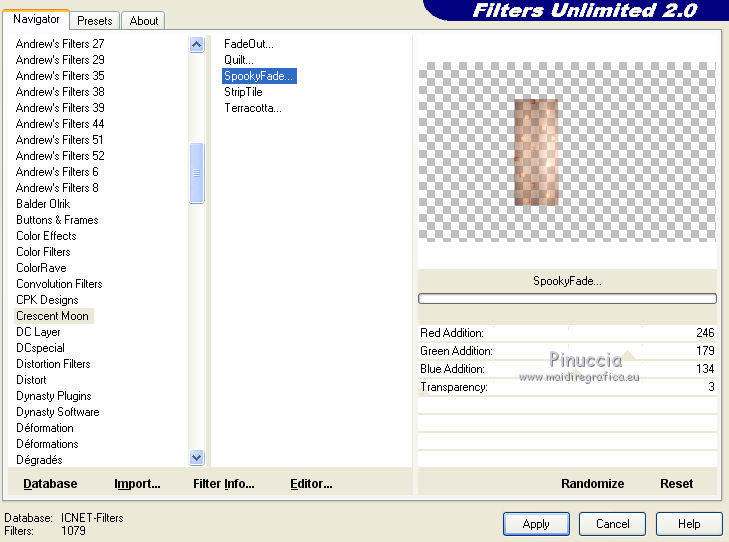Click the Red Addition slider row

tap(567, 333)
